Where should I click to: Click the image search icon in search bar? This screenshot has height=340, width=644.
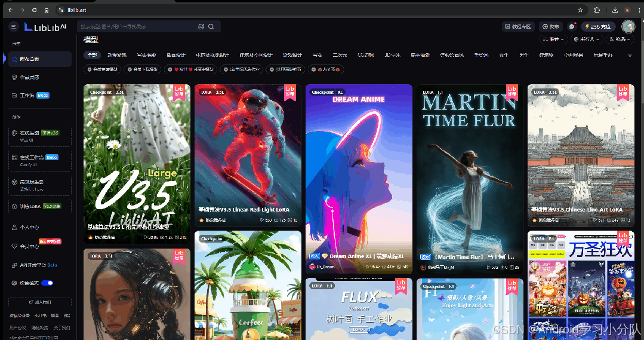201,26
